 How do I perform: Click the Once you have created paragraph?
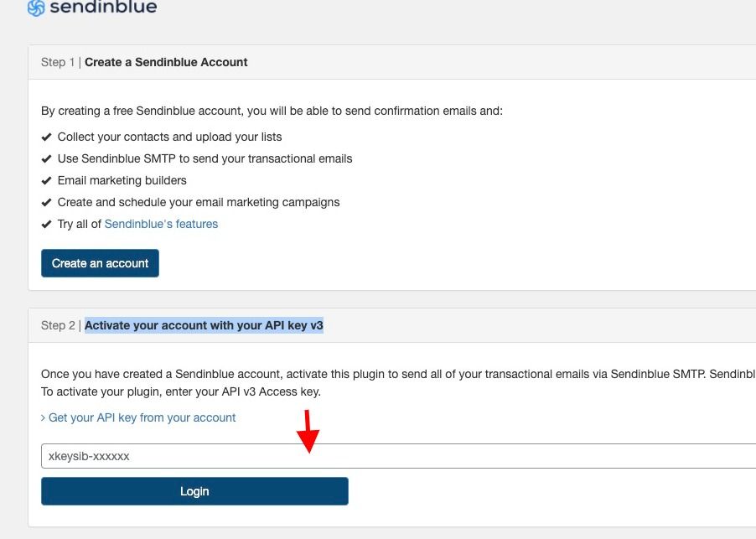point(398,383)
